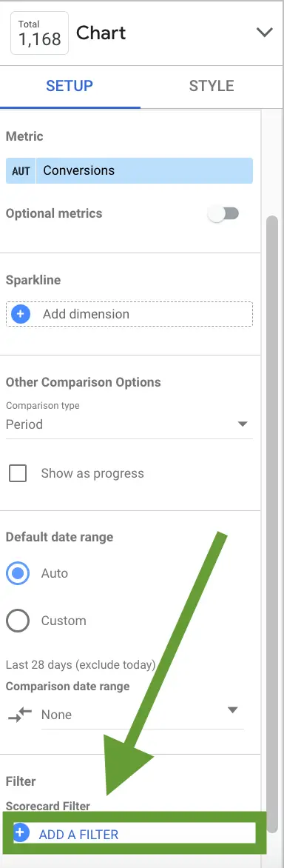Click the ADD A FILTER link
284x868 pixels.
pos(78,835)
